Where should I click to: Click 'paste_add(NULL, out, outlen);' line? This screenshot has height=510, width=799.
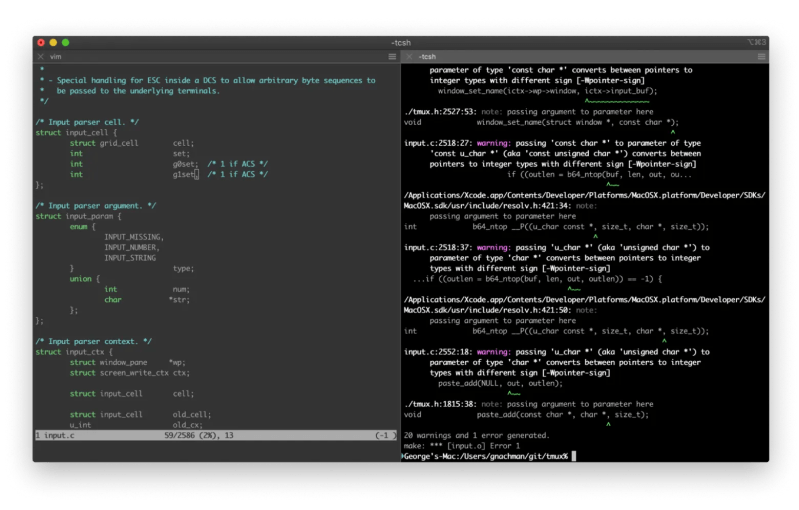point(500,383)
